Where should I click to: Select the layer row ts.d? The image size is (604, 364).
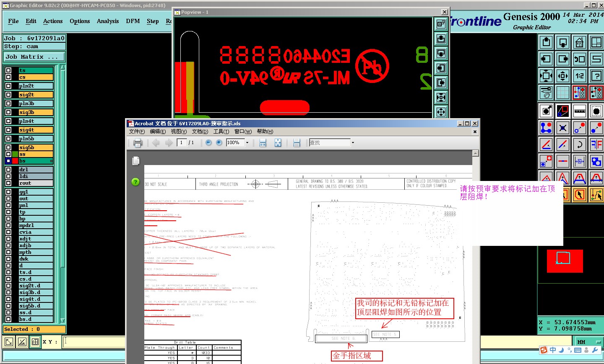36,272
